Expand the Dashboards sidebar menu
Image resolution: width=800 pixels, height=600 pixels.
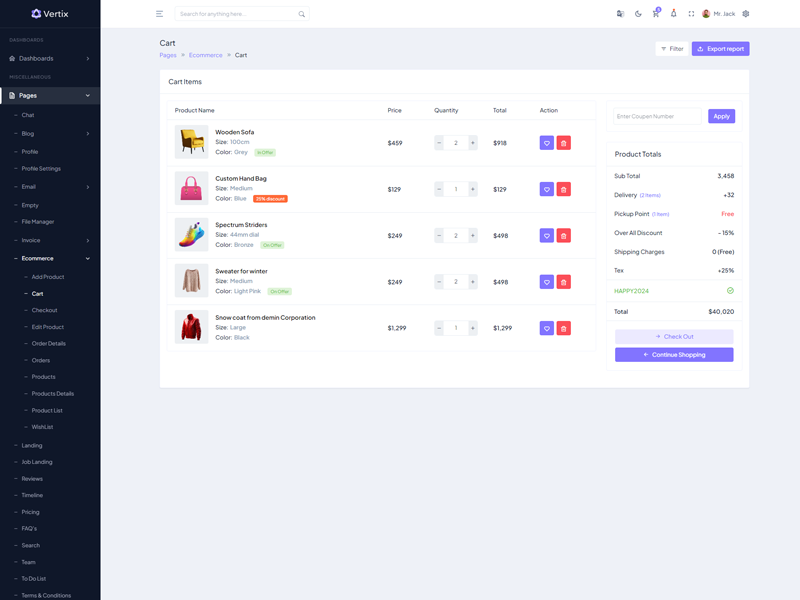click(x=50, y=59)
